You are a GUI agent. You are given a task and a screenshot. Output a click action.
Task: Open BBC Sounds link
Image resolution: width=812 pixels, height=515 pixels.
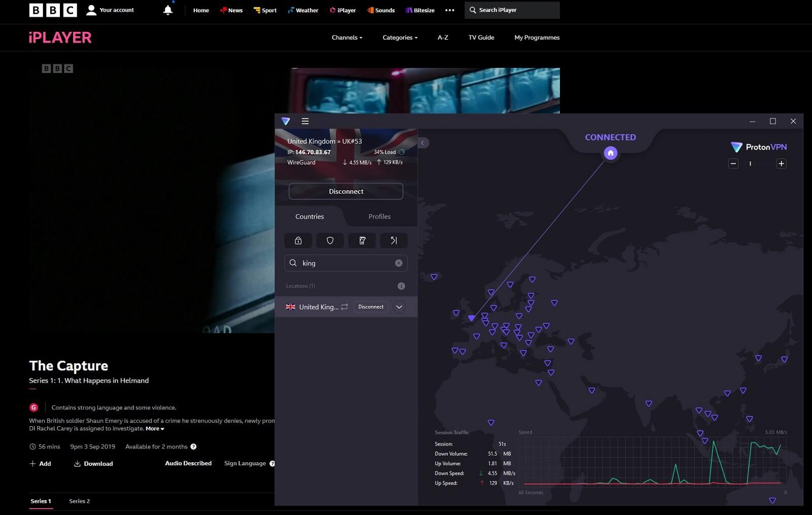point(381,10)
